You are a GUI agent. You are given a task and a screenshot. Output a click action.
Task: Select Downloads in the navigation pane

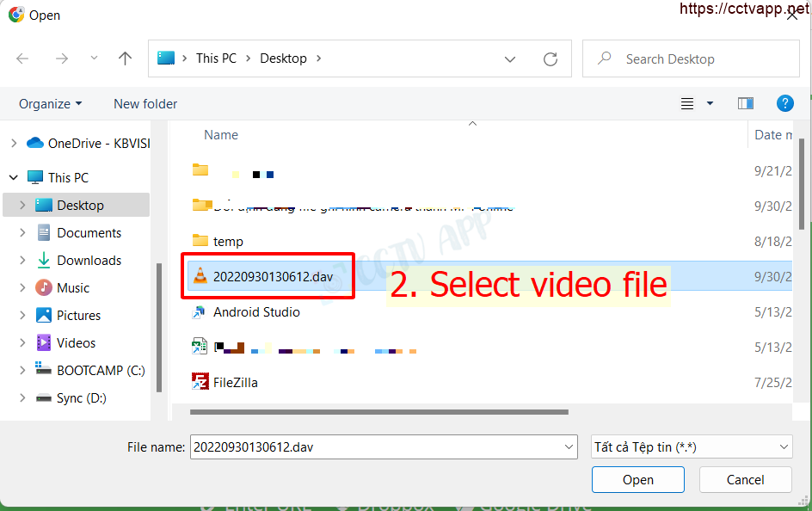(x=89, y=260)
